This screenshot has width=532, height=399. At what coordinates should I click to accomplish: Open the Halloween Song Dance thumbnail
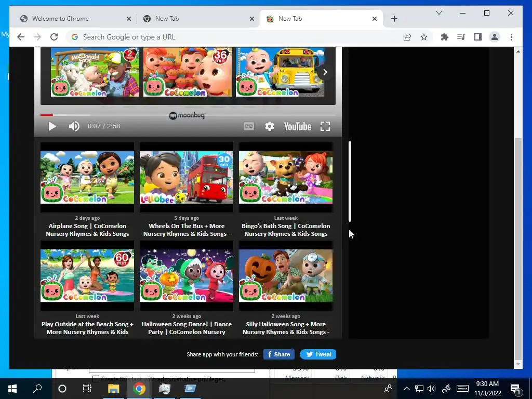(187, 275)
